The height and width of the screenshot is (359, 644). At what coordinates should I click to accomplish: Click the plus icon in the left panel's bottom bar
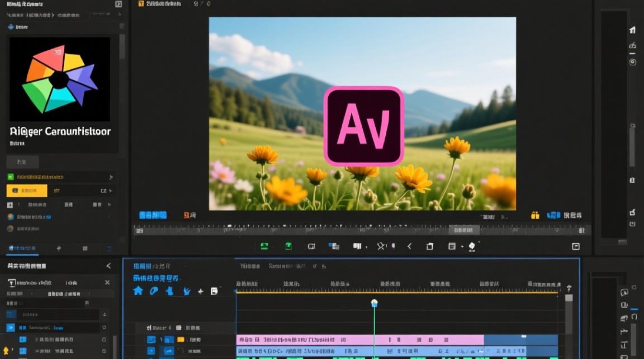tap(59, 248)
